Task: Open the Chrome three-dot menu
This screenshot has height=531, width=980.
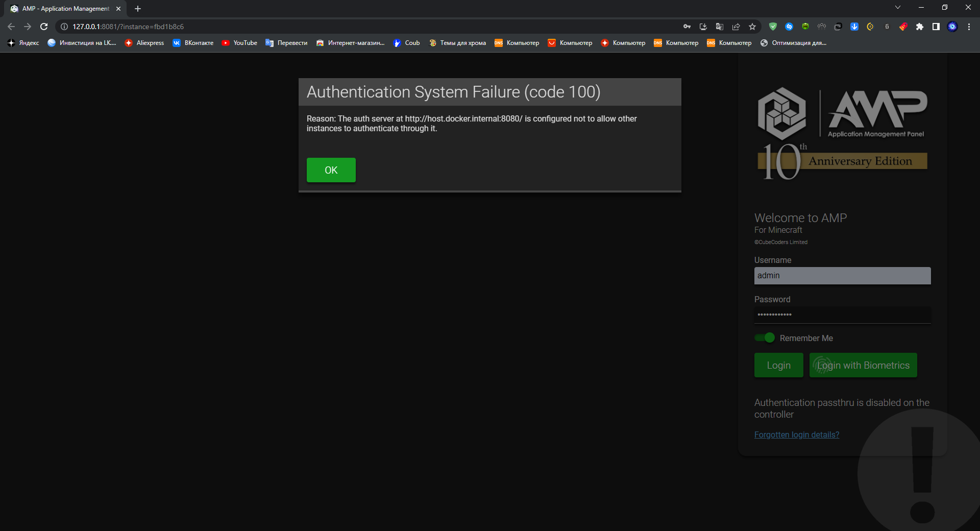Action: [x=969, y=27]
